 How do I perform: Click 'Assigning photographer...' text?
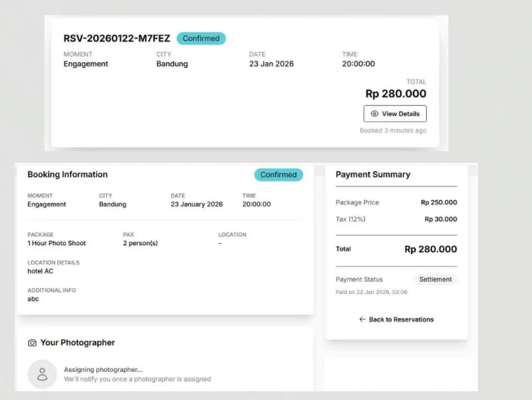tap(103, 370)
